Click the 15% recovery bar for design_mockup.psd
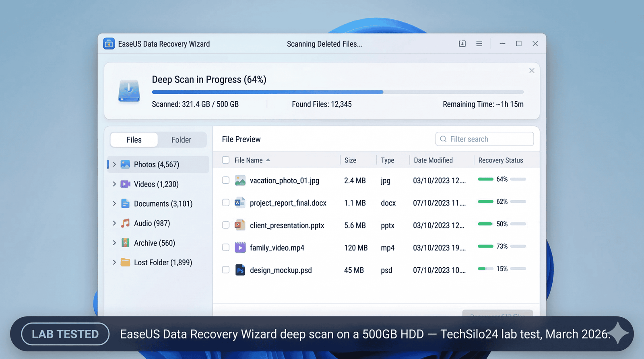This screenshot has width=644, height=359. point(502,269)
